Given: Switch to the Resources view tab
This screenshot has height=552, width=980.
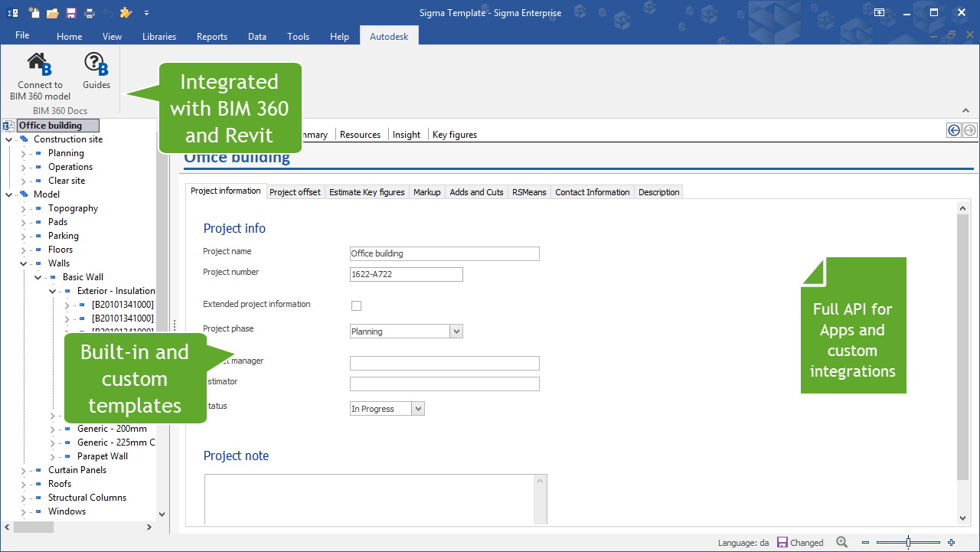Looking at the screenshot, I should (360, 135).
